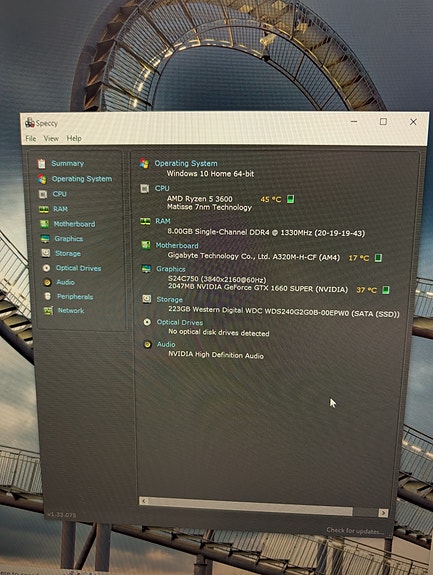
Task: Click the Peripherals mouse icon in sidebar
Action: pos(48,296)
